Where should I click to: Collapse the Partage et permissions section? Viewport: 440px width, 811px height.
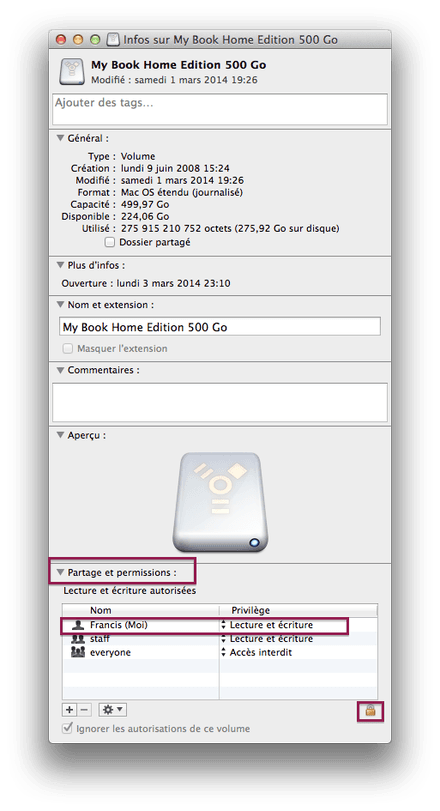coord(60,573)
